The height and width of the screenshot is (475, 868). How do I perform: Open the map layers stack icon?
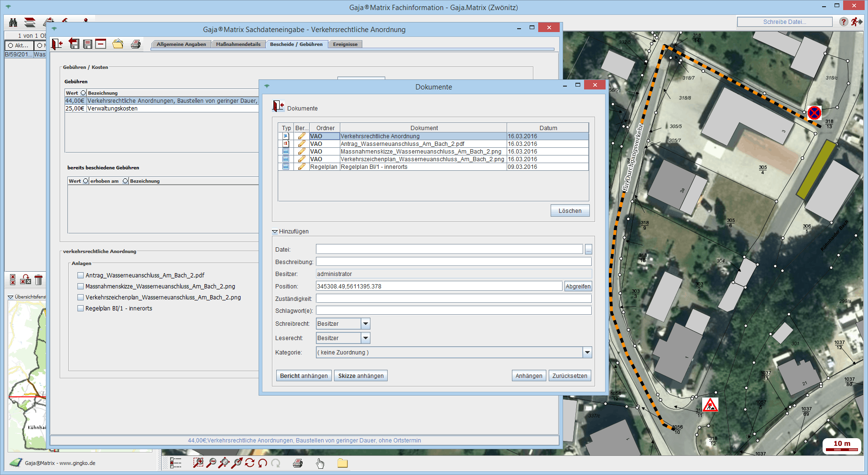click(30, 22)
